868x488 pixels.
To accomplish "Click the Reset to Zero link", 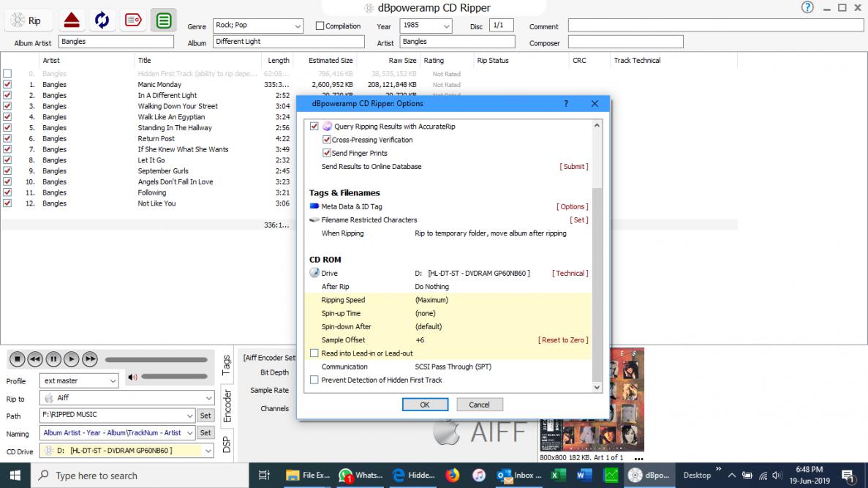I will (x=562, y=340).
